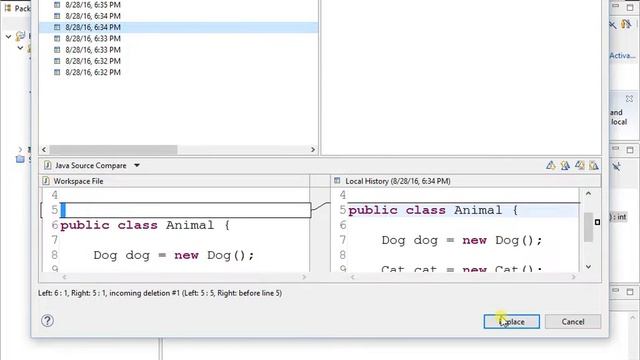Expand the collapsed node above the blue folder
The width and height of the screenshot is (640, 360).
[20, 149]
